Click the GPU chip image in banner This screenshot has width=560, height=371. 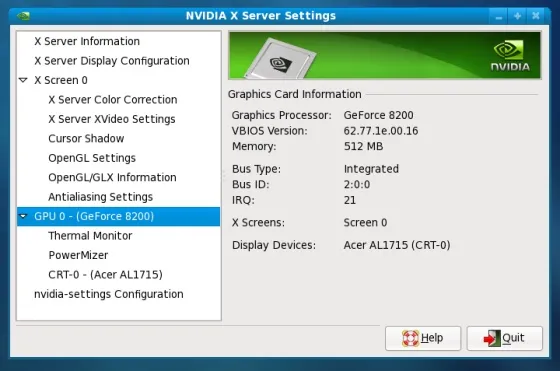pyautogui.click(x=280, y=59)
